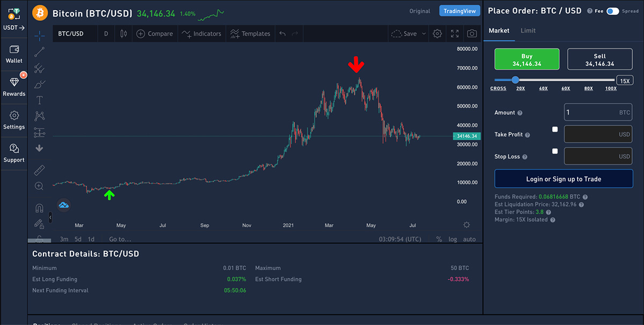Open the USDT currency switcher
This screenshot has width=644, height=325.
[x=14, y=19]
